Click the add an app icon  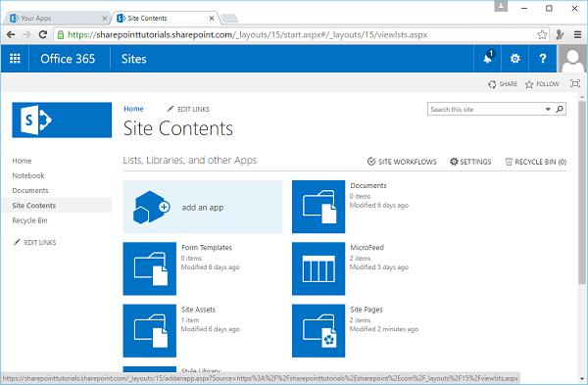[x=152, y=207]
